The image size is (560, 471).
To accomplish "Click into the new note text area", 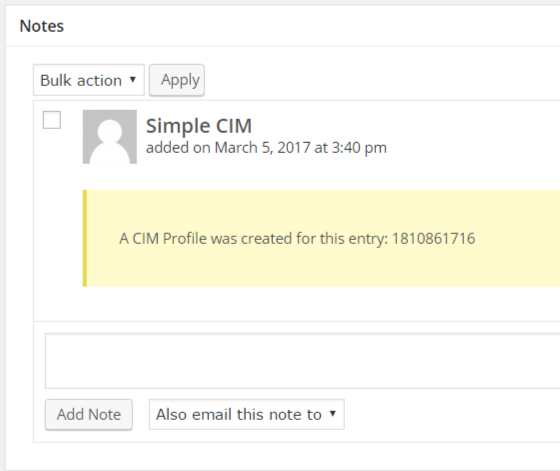I will (x=302, y=361).
